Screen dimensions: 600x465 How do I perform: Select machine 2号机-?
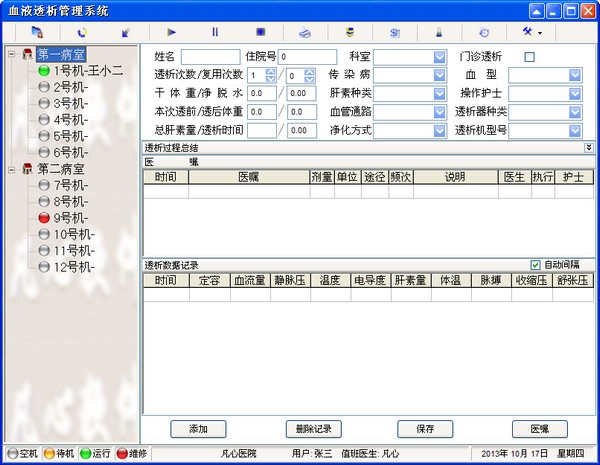point(64,87)
